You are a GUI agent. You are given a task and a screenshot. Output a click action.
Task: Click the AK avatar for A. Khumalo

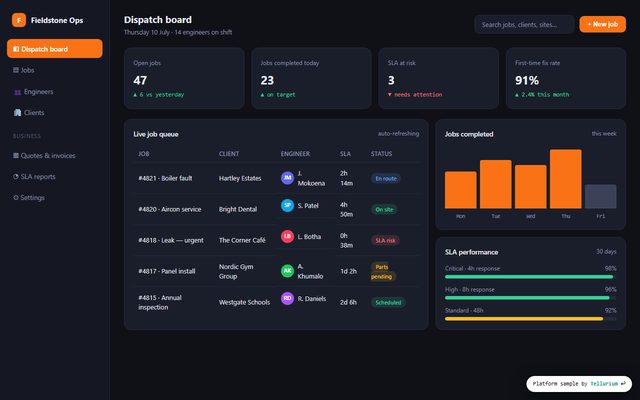pos(287,271)
